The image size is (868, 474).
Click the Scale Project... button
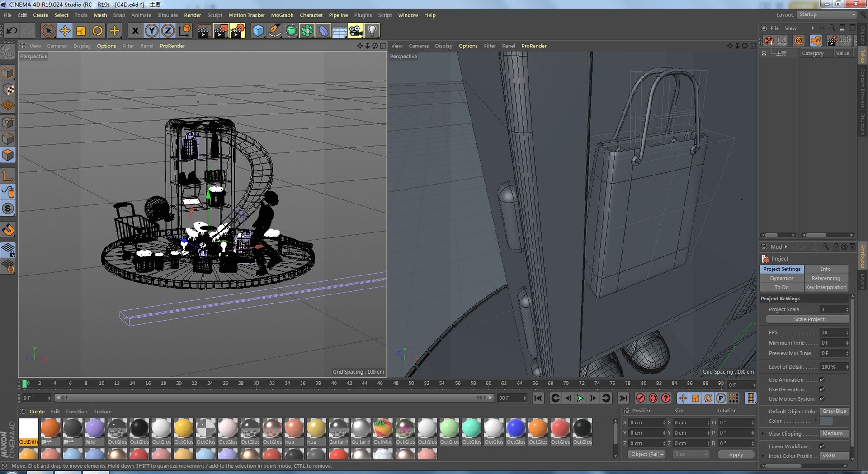click(807, 319)
